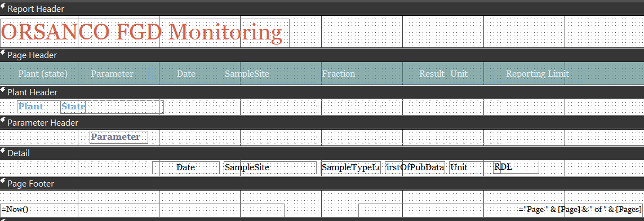Viewport: 644px width, 221px height.
Task: Select the SampleTypeLc field control
Action: click(x=351, y=167)
